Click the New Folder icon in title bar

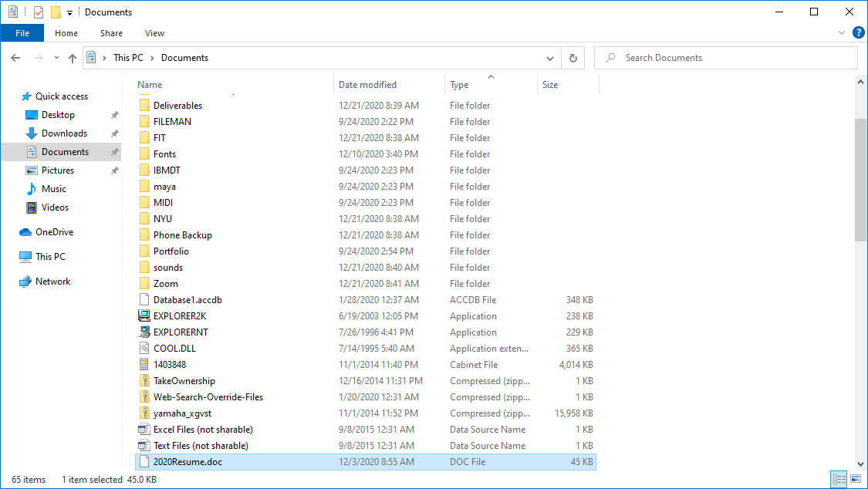[56, 12]
